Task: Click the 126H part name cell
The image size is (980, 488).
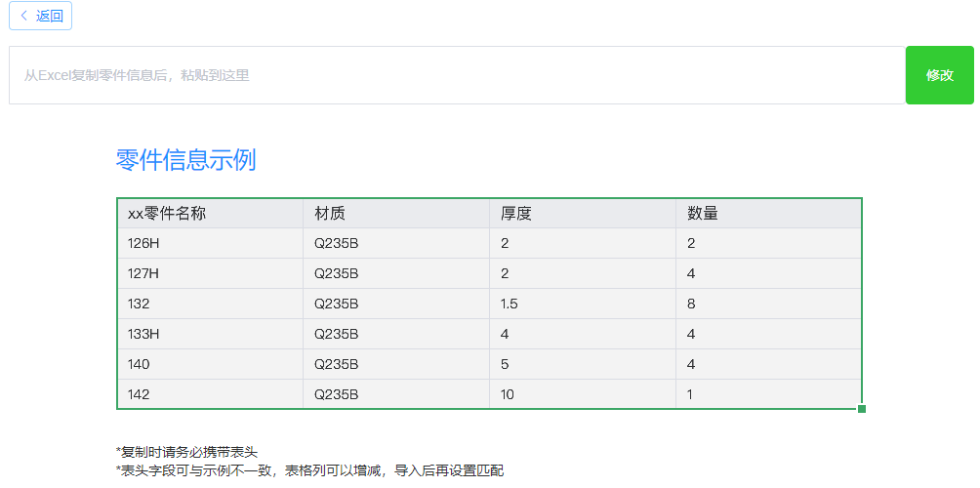Action: 210,243
